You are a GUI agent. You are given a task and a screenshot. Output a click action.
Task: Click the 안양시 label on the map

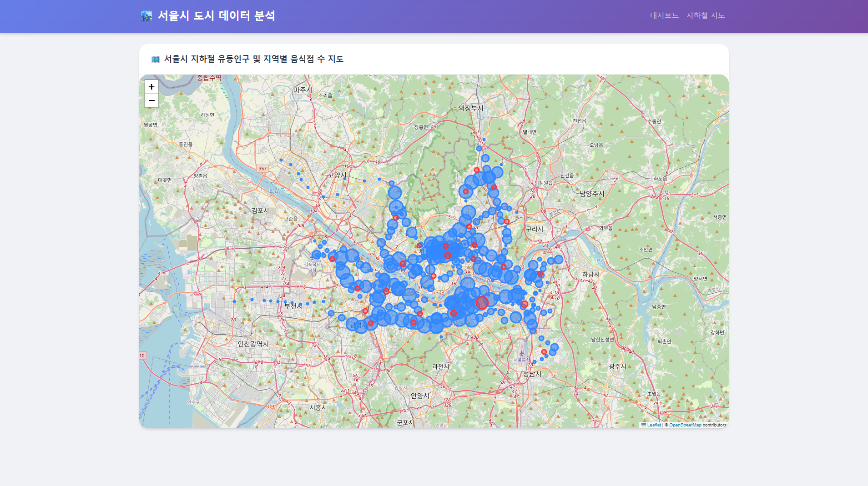pos(420,396)
